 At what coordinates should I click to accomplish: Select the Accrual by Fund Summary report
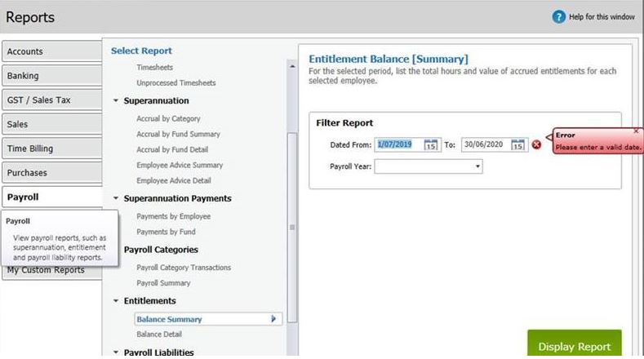point(178,134)
